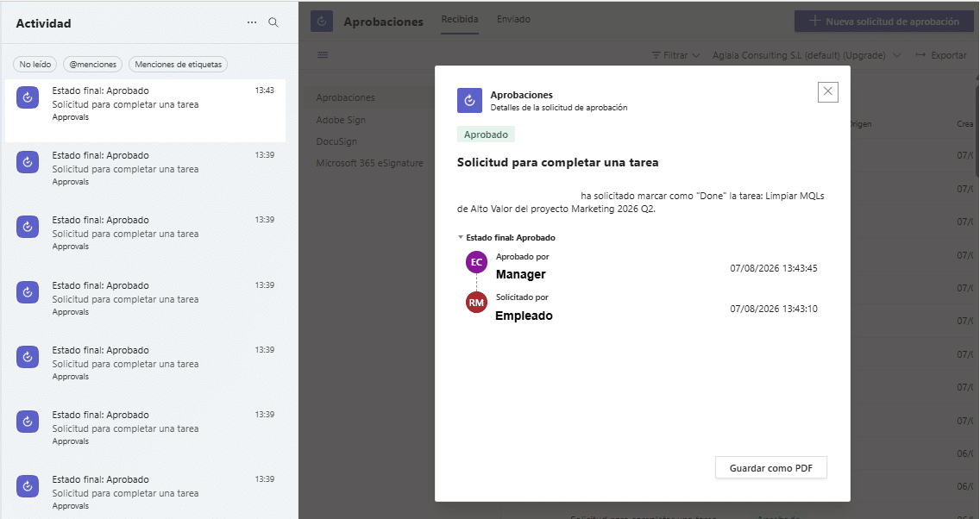Click the Manager approver name
This screenshot has width=980, height=519.
coord(521,274)
